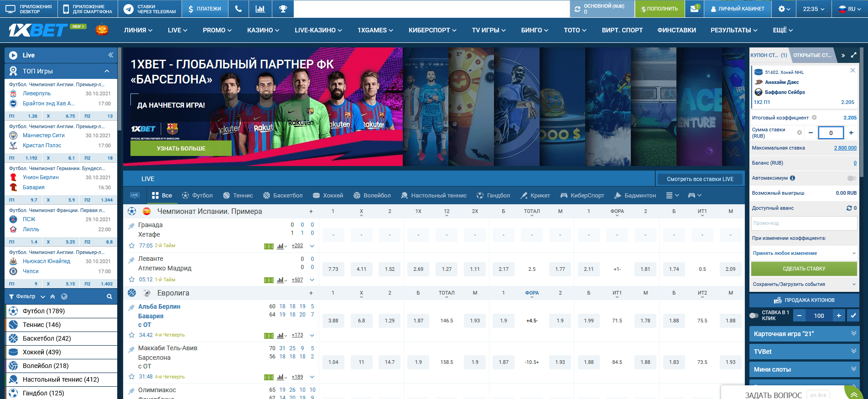Switch to ОТКРЫТЫЕ СТАВКИ tab
Viewport: 868px width, 399px height.
812,55
